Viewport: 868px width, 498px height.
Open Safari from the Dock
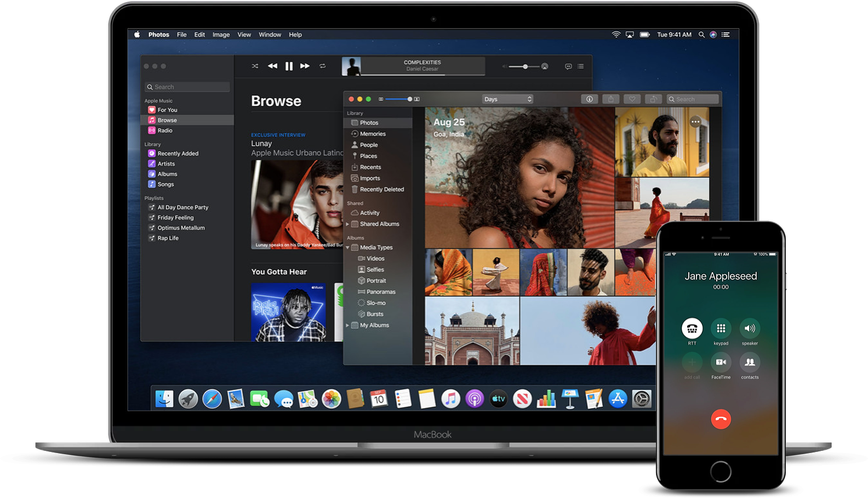pos(212,399)
